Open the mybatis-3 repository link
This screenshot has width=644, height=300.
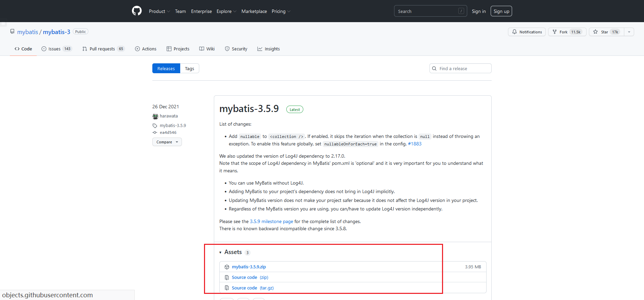coord(56,32)
